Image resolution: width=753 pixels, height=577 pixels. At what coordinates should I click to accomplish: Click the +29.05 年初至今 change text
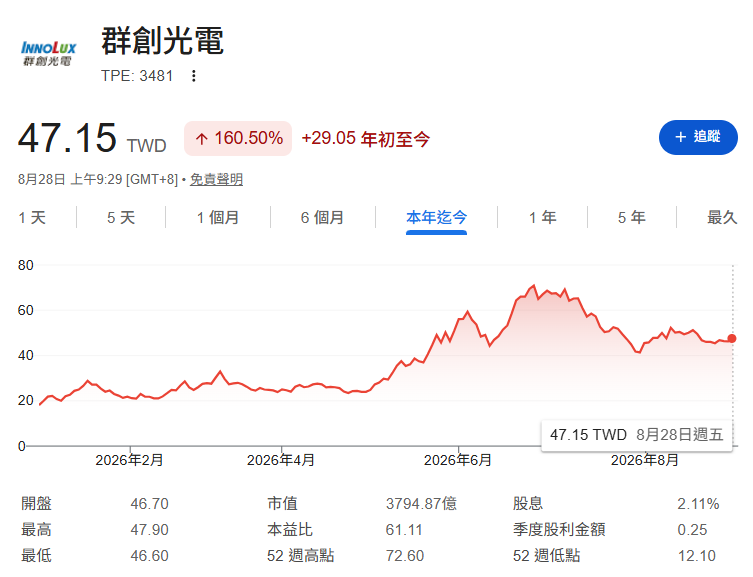click(365, 139)
